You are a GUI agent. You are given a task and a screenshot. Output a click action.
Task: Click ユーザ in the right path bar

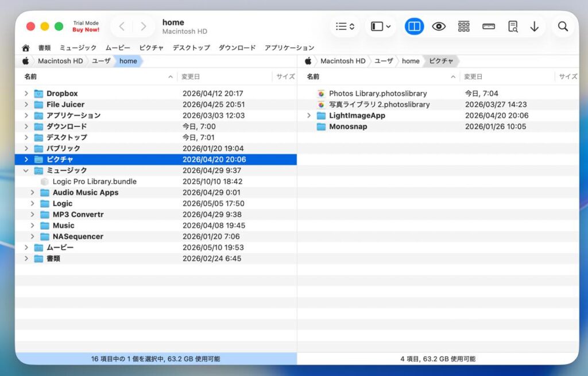(x=384, y=61)
